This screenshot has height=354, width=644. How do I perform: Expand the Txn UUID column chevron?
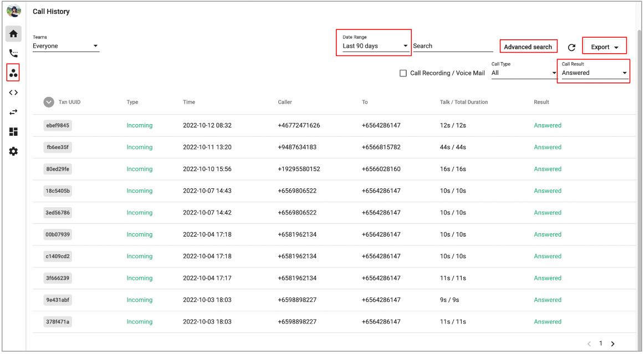click(x=49, y=102)
